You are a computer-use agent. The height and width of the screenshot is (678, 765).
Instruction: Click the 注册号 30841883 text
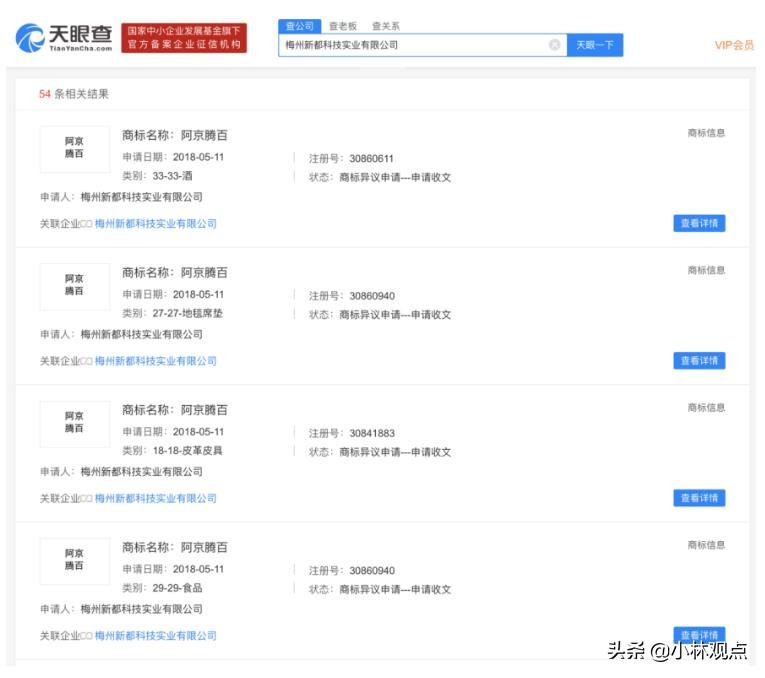pyautogui.click(x=352, y=433)
